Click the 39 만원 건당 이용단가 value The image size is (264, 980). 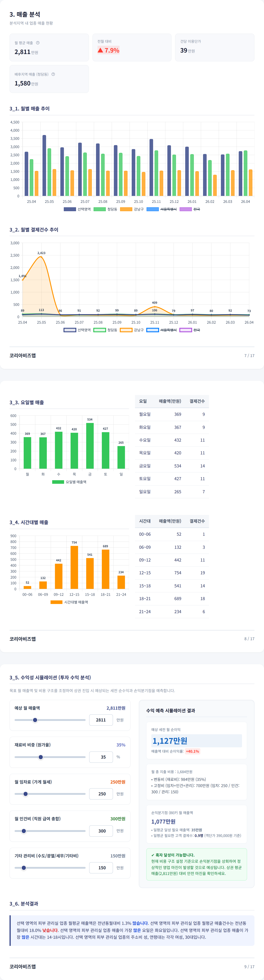[187, 50]
